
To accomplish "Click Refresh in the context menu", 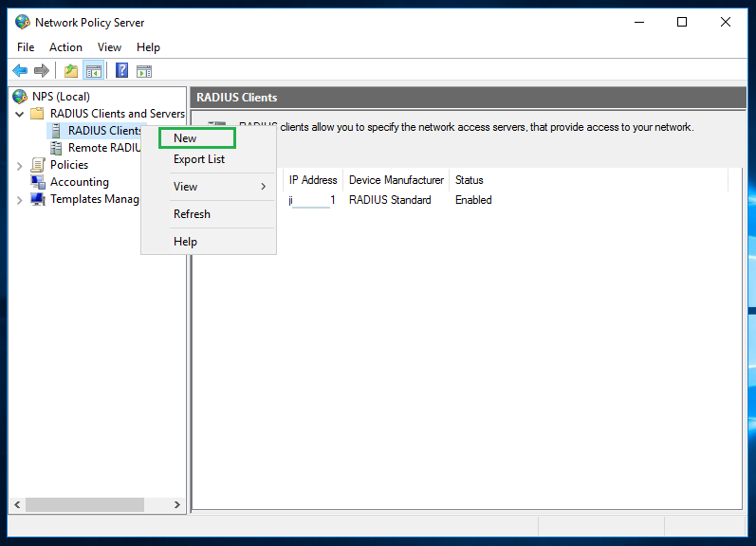I will (x=192, y=214).
